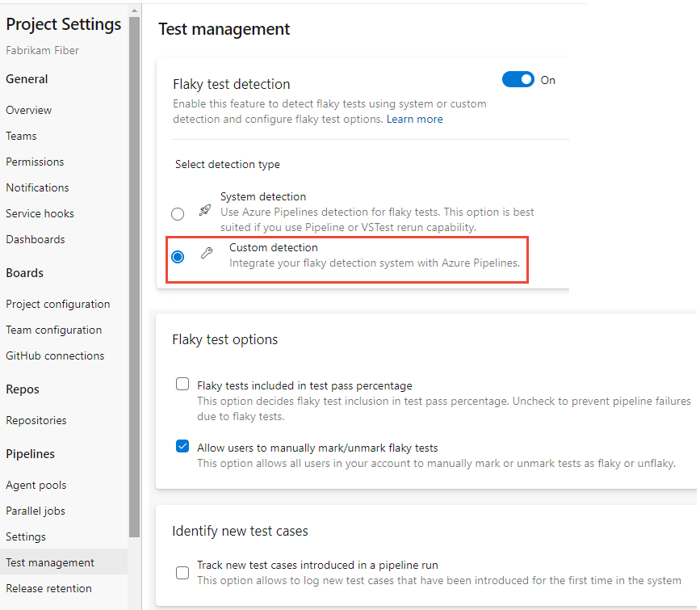Open Notifications settings

point(37,187)
